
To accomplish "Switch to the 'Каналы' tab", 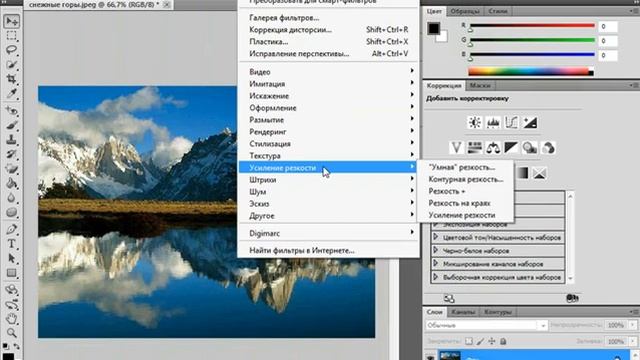I will click(463, 312).
